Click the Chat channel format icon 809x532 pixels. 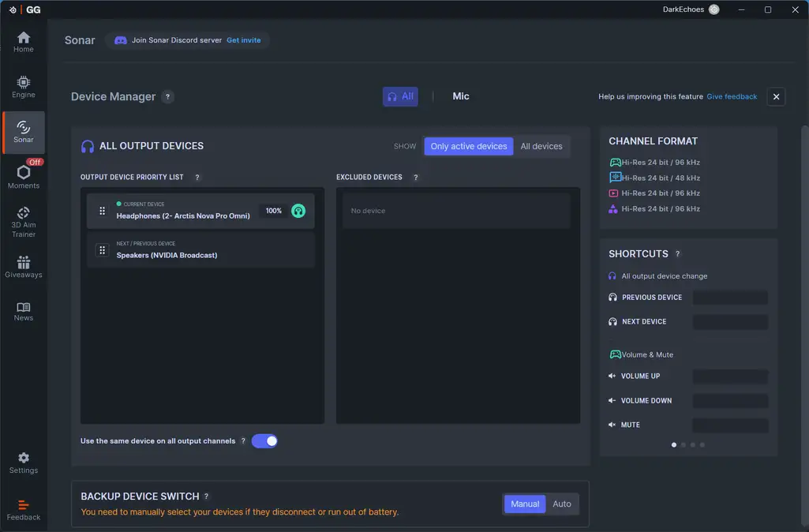pos(615,178)
